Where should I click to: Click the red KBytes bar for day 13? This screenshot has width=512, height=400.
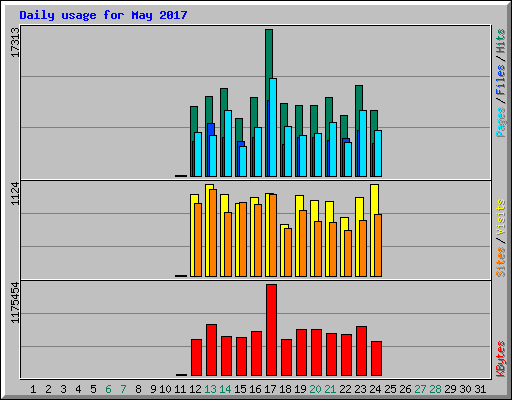pyautogui.click(x=211, y=350)
